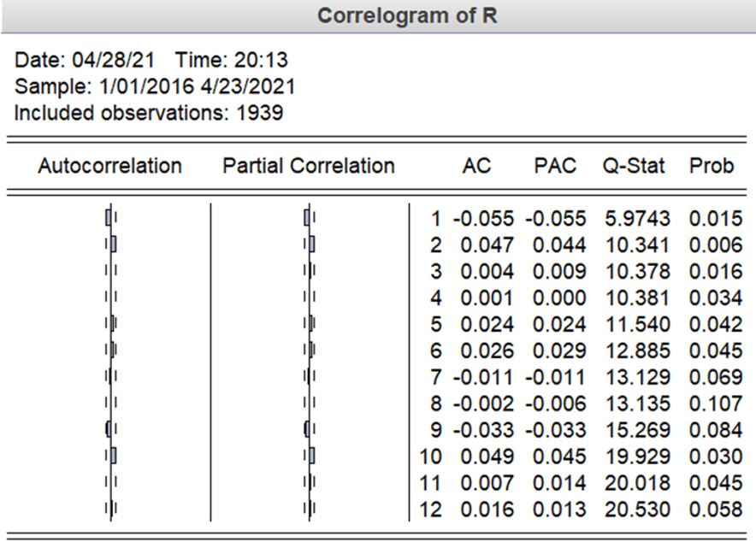The width and height of the screenshot is (756, 548).
Task: Select the Q-Stat value 15.269
Action: (x=637, y=429)
